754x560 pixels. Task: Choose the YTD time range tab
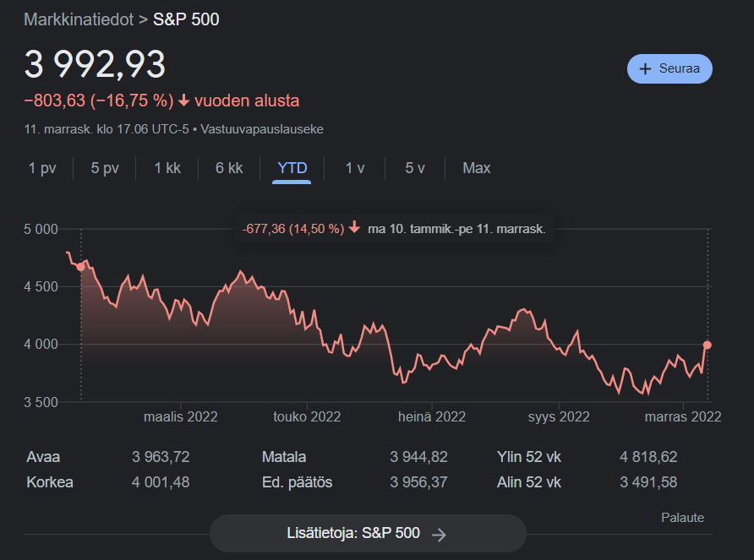click(x=292, y=168)
